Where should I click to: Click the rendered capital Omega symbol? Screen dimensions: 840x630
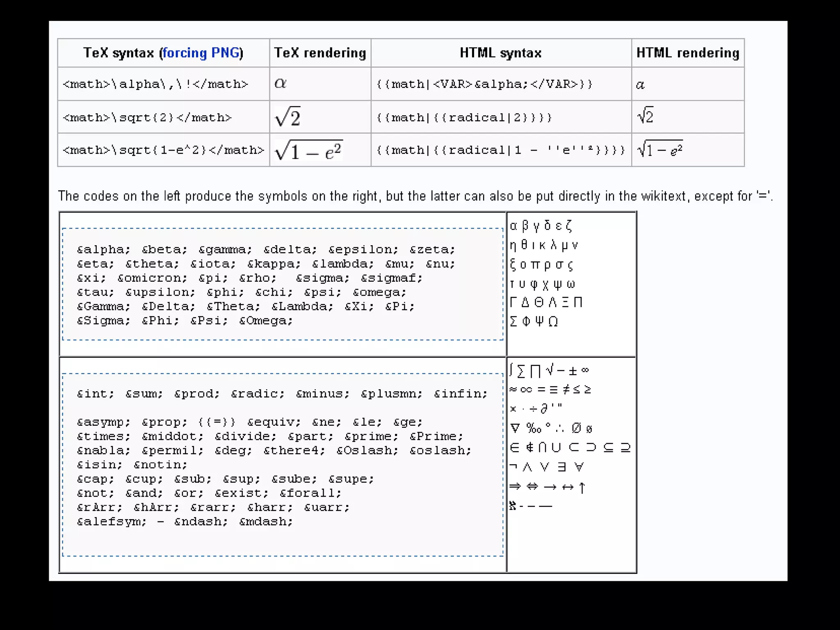coord(553,322)
